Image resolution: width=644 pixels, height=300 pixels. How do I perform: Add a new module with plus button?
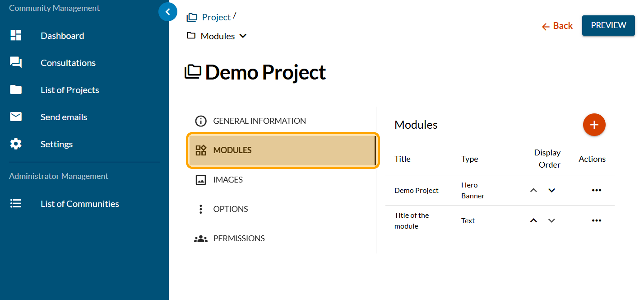[594, 125]
